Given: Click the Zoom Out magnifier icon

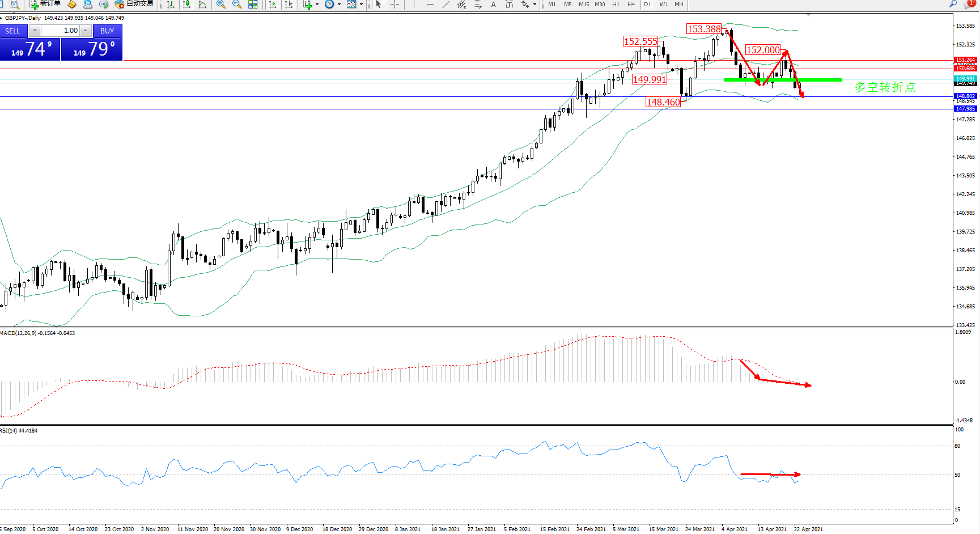Looking at the screenshot, I should (x=237, y=5).
